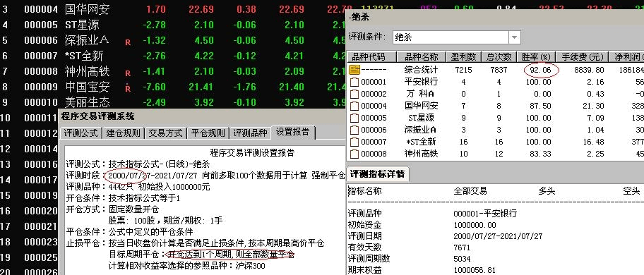The image size is (644, 275).
Task: Click *ST全新 in the main stock list
Action: click(x=84, y=56)
